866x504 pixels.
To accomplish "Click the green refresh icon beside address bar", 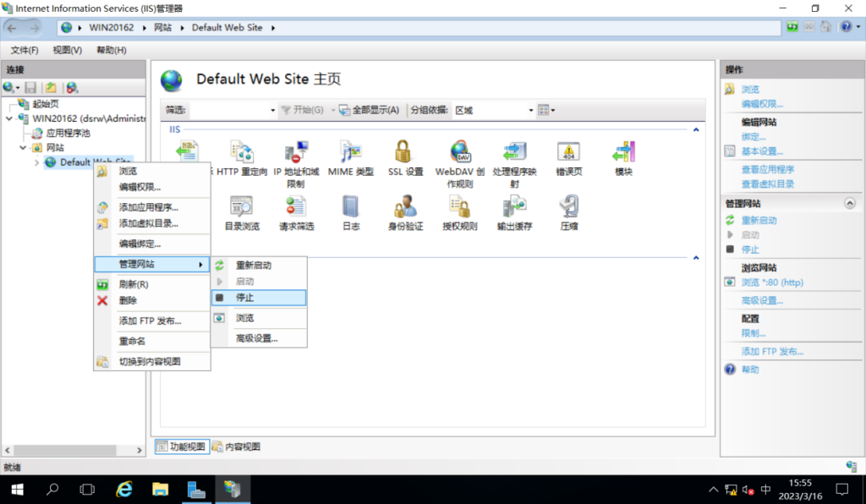I will [x=792, y=27].
